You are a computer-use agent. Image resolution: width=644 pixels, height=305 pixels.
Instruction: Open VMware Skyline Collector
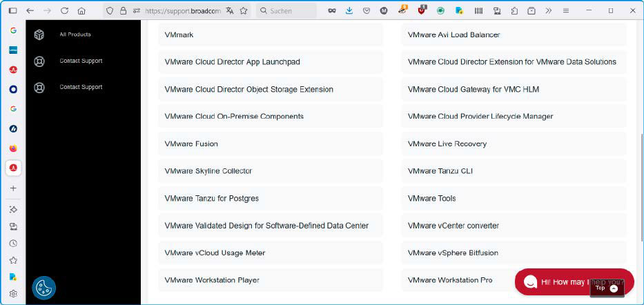(271, 171)
